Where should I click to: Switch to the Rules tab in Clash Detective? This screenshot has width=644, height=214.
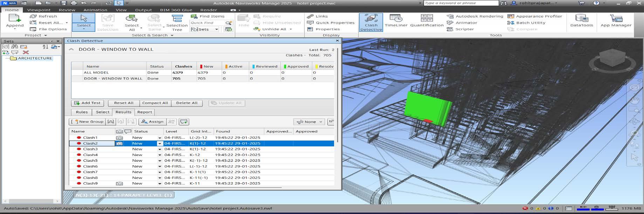[82, 112]
